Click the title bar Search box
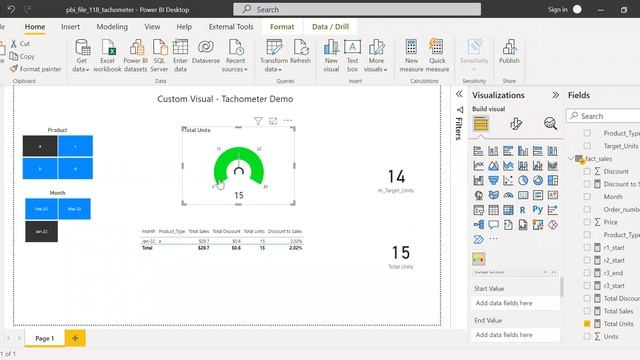640x360 pixels. pyautogui.click(x=357, y=9)
